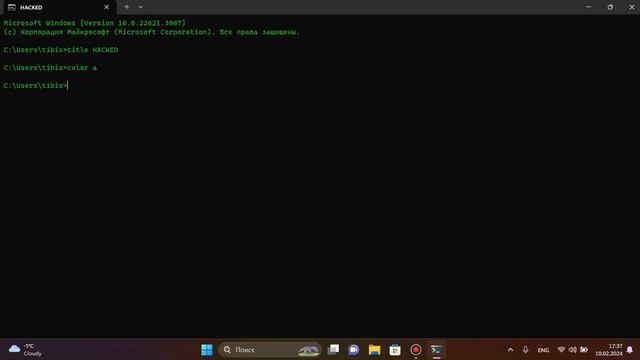Open the clock and date 10.02.2024
640x360 pixels.
pos(609,350)
